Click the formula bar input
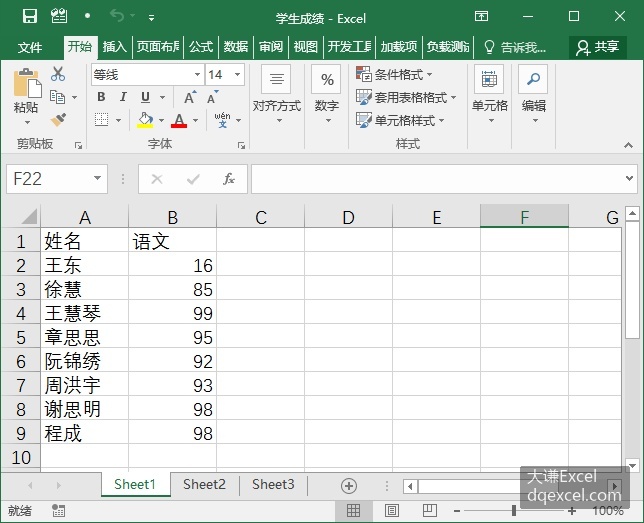The height and width of the screenshot is (523, 644). [437, 179]
